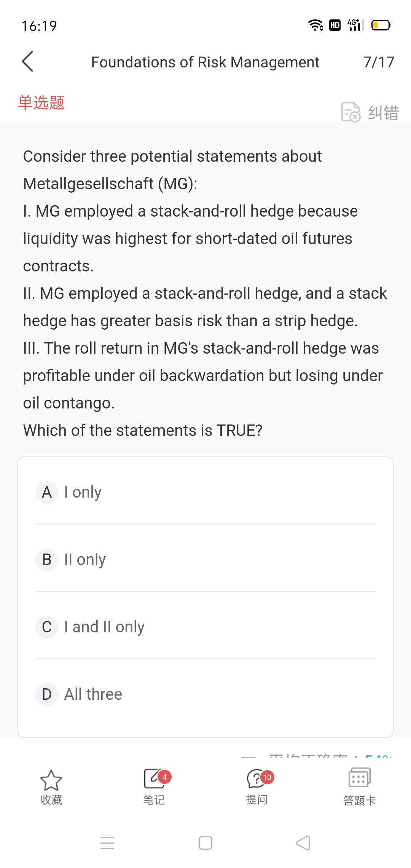Tap the 收藏 favorites label

coord(51,800)
